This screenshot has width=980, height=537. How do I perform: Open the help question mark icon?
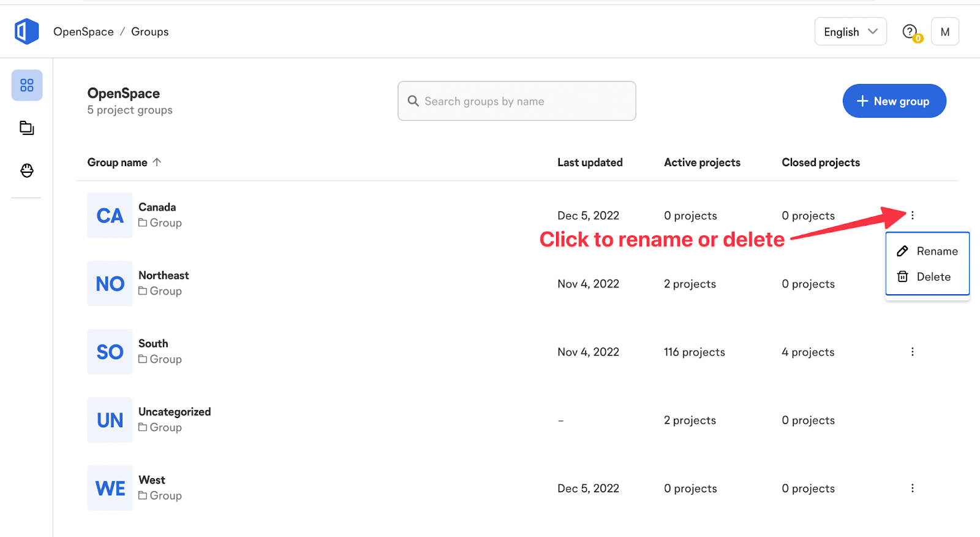(x=911, y=32)
